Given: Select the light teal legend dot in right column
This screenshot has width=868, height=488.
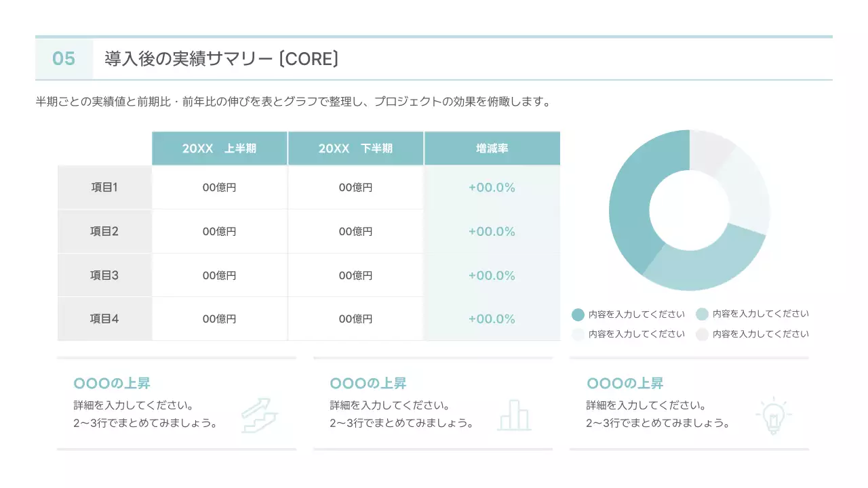Looking at the screenshot, I should (702, 314).
